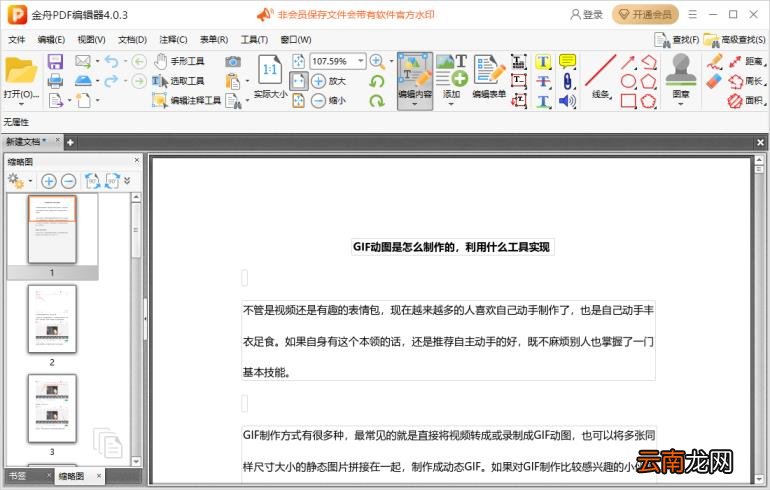Image resolution: width=770 pixels, height=490 pixels.
Task: Open the paste clipboard dropdown arrow
Action: coord(247,81)
